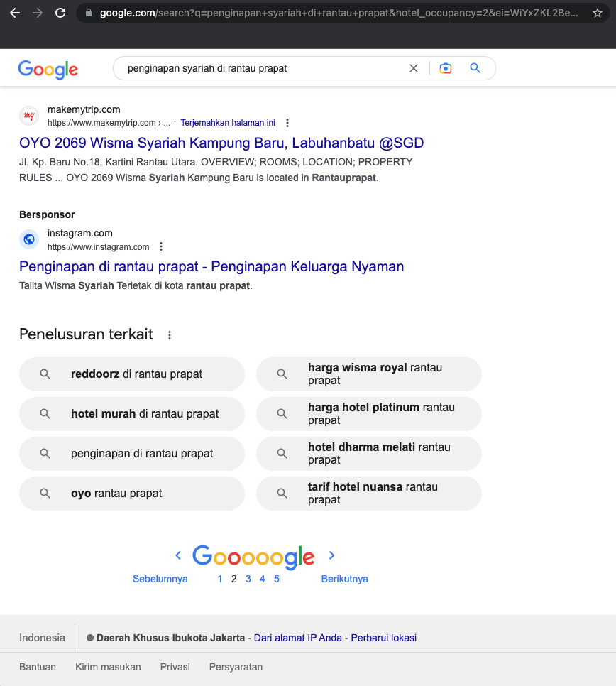Image resolution: width=616 pixels, height=686 pixels.
Task: Go to results page 3
Action: pos(248,579)
